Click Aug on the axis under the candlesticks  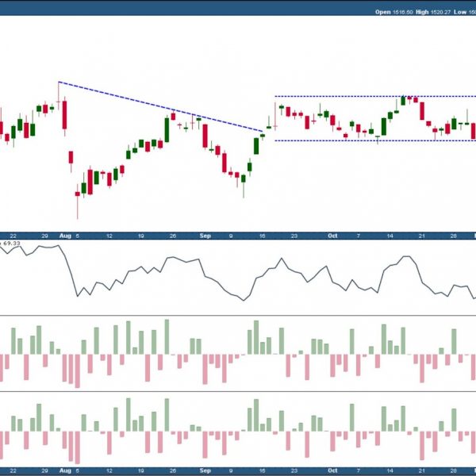pos(65,236)
